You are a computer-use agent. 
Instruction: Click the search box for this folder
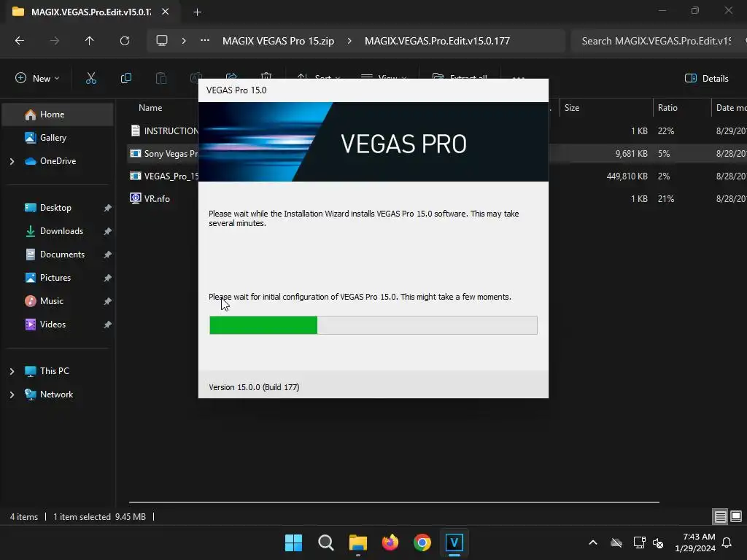[x=657, y=41]
